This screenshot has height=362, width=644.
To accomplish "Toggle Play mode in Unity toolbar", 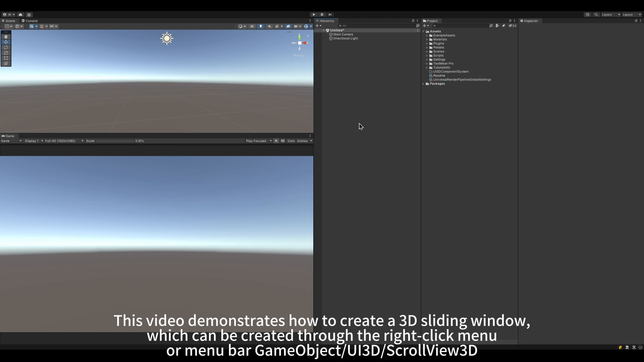I will pos(314,15).
